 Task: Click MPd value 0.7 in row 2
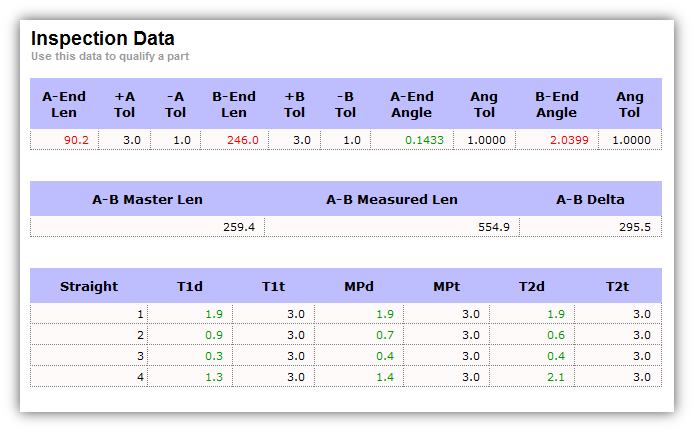(x=385, y=335)
